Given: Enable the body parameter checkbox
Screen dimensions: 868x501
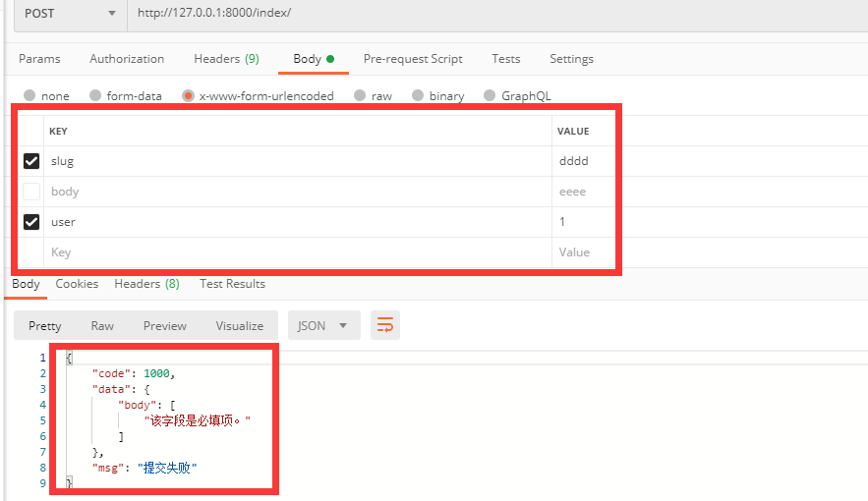Looking at the screenshot, I should tap(31, 192).
